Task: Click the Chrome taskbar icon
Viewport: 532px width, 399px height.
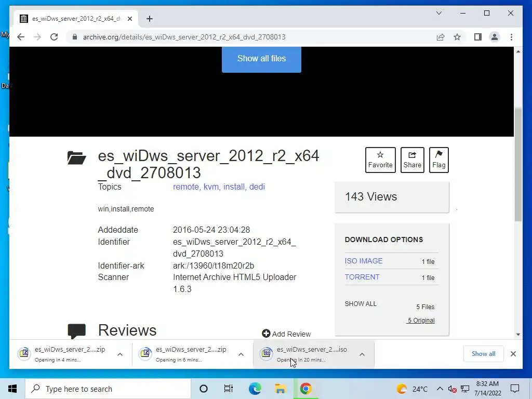Action: point(305,389)
